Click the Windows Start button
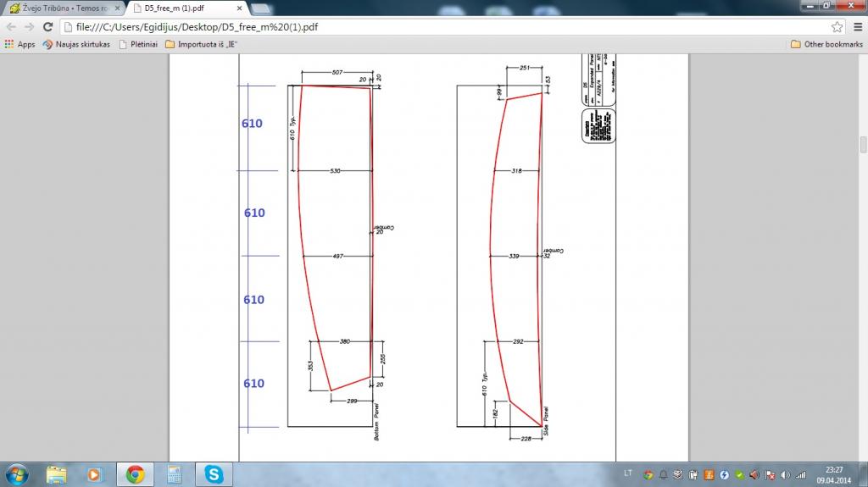The height and width of the screenshot is (487, 868). [x=18, y=474]
